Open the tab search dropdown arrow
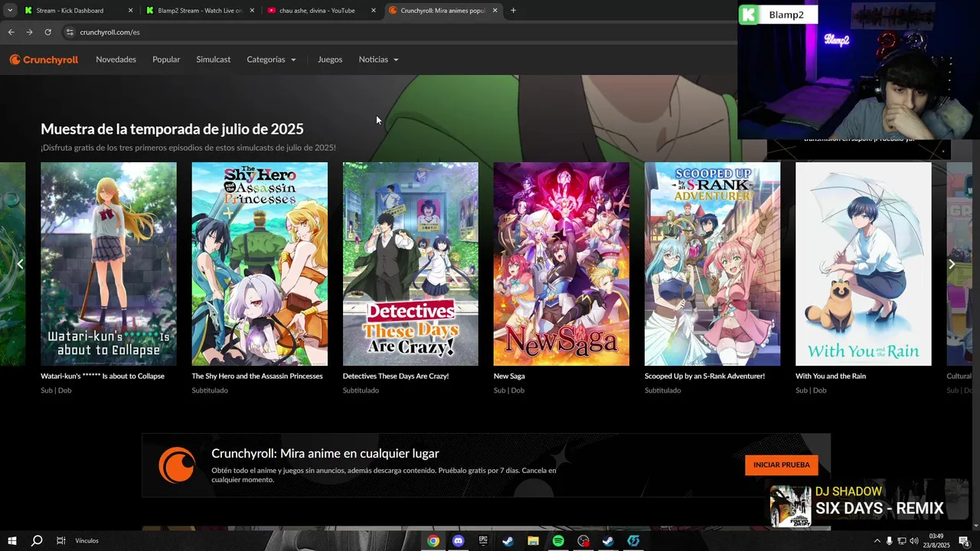Viewport: 980px width, 551px height. click(x=10, y=11)
